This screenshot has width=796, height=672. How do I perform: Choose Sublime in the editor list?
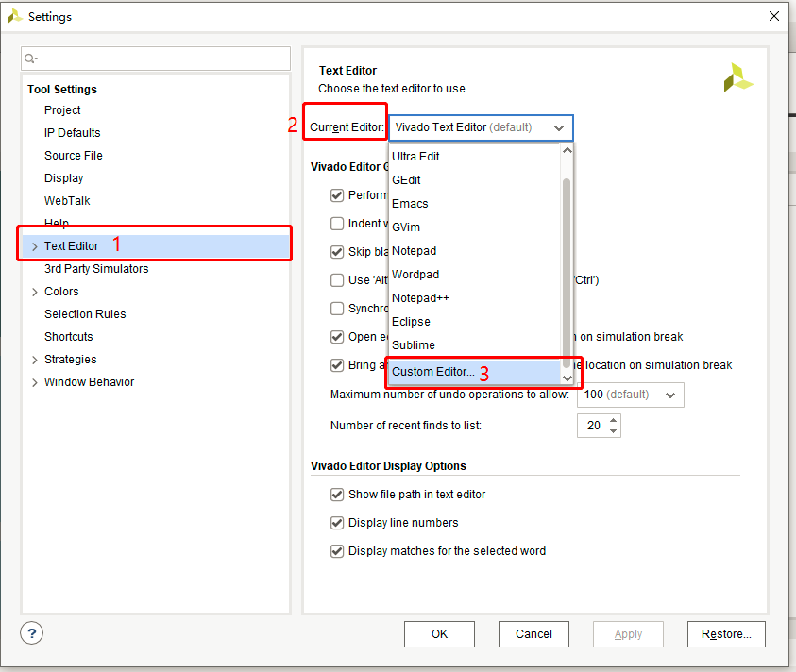475,345
